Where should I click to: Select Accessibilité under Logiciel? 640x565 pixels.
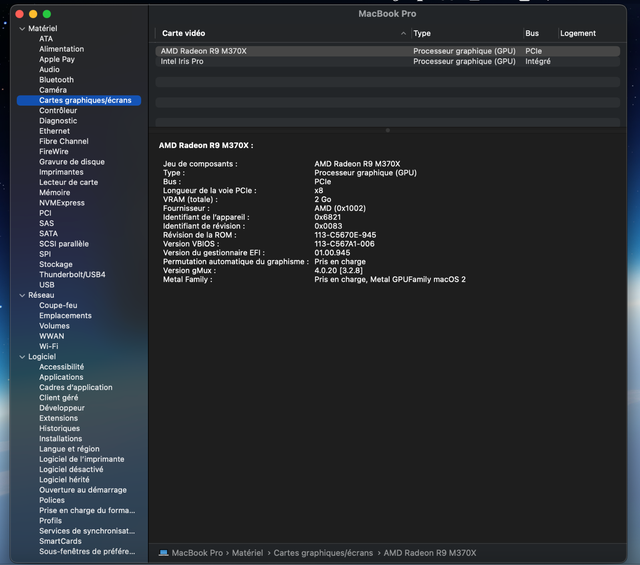point(62,367)
